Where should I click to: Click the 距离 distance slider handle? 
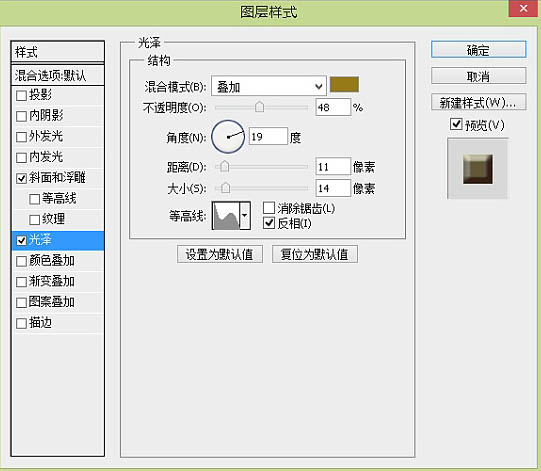tap(225, 167)
